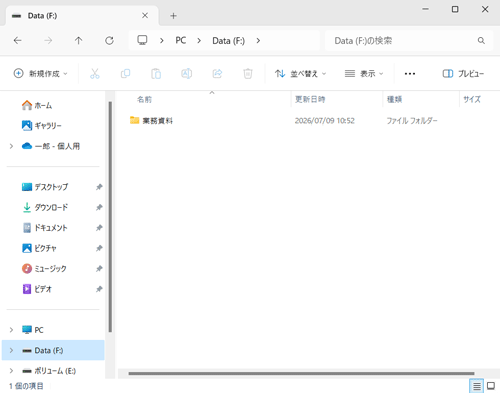Select PC in the navigation tree

33,330
